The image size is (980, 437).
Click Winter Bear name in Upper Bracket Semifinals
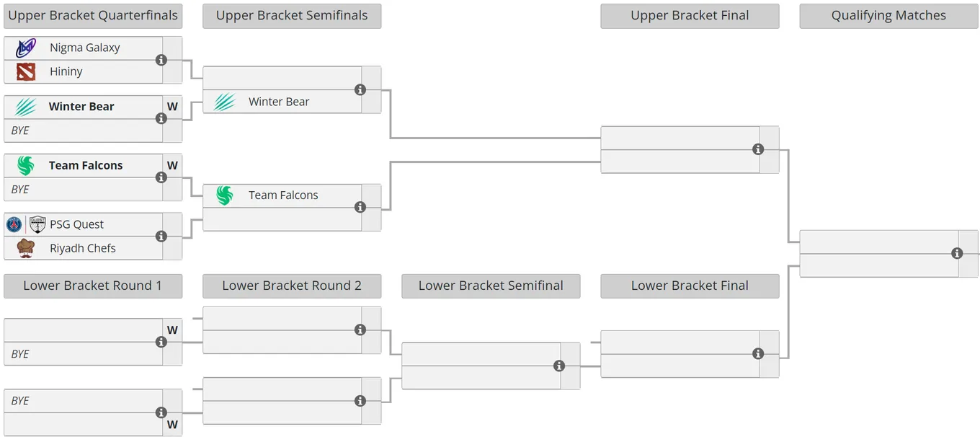pos(279,102)
